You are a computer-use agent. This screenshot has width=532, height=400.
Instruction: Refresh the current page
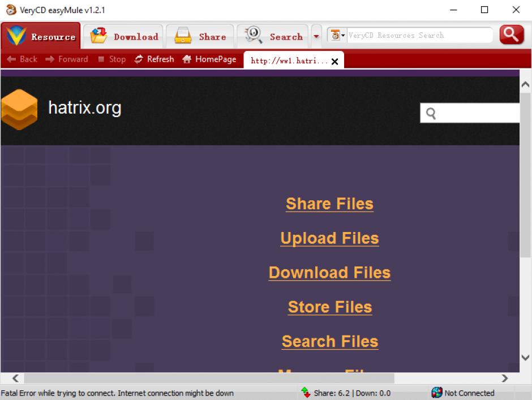tap(154, 59)
